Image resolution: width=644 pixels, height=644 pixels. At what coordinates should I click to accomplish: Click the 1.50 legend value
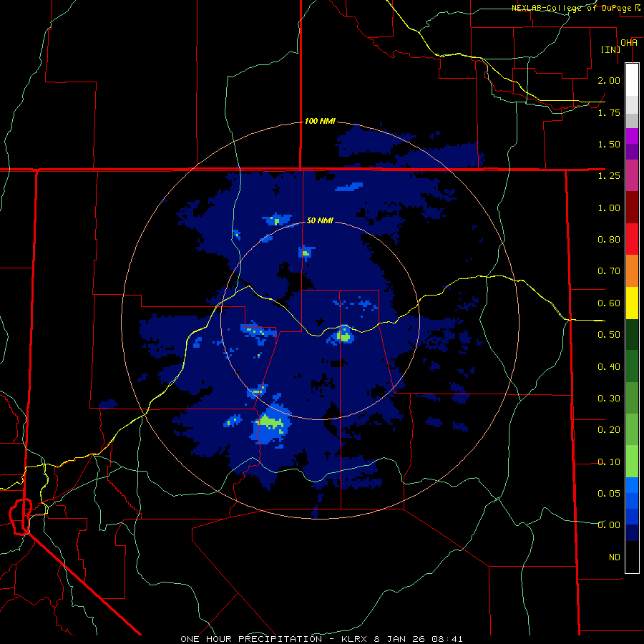(x=609, y=144)
